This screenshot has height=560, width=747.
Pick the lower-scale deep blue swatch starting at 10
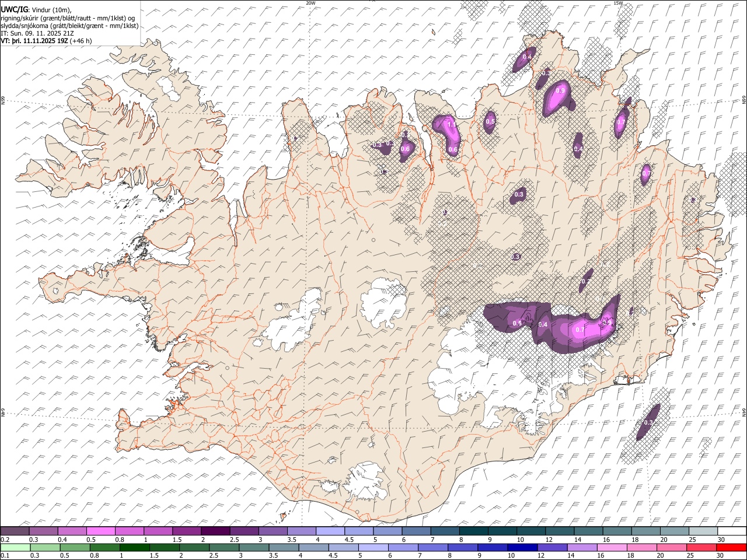pos(522,547)
